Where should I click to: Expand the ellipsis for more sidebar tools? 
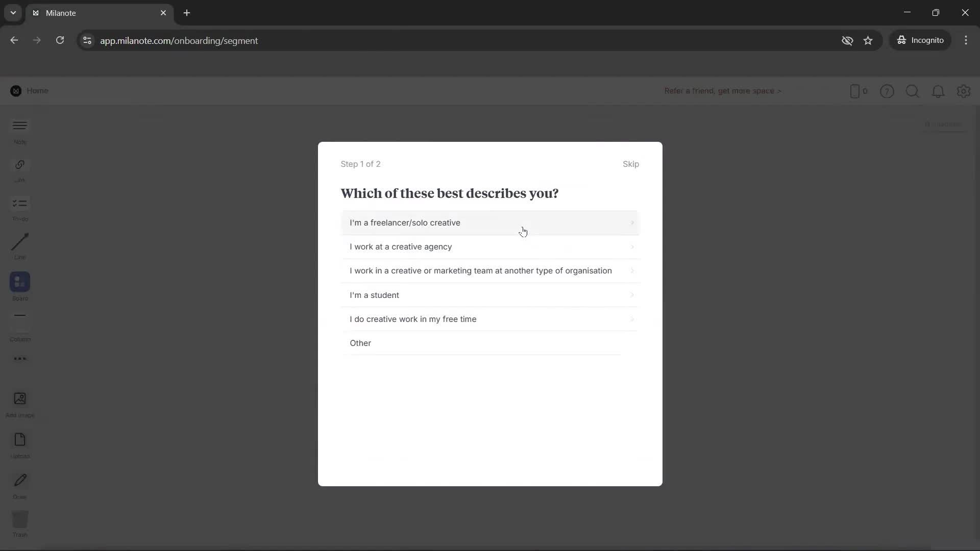(19, 359)
